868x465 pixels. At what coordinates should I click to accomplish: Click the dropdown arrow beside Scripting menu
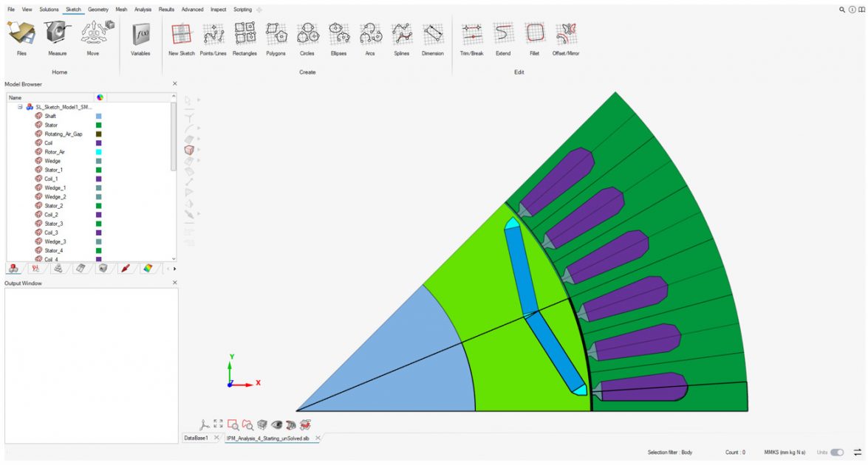258,9
